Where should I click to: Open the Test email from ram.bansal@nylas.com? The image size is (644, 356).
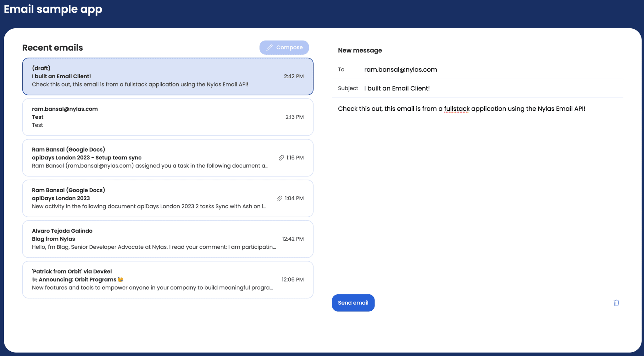168,117
